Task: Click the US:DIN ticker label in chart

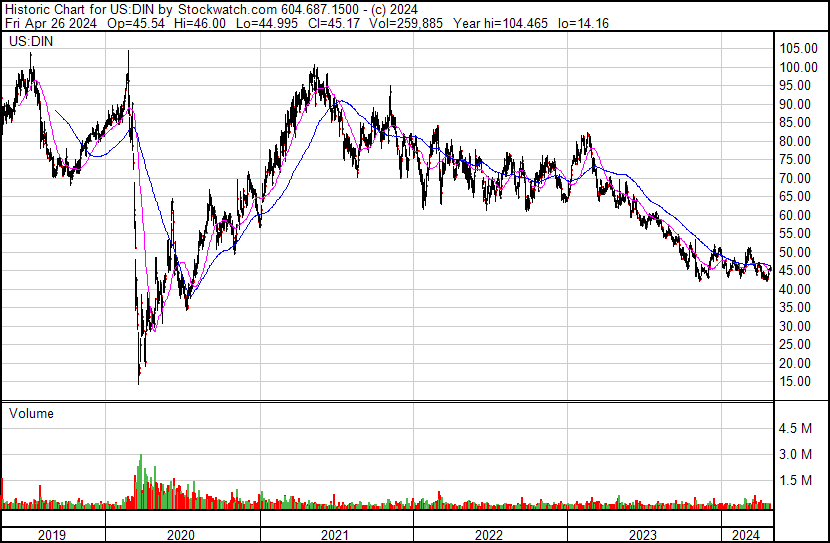Action: [x=31, y=41]
